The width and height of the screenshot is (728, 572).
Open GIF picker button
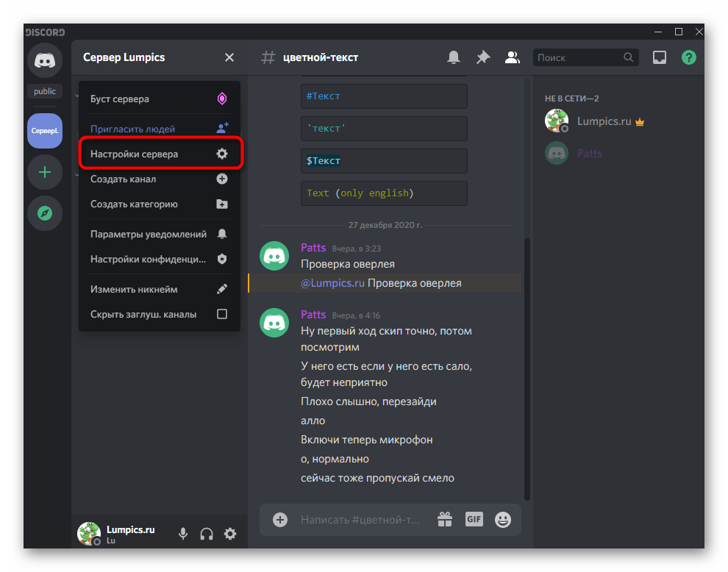[474, 519]
